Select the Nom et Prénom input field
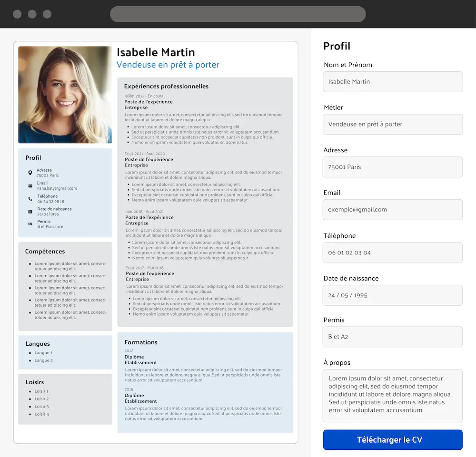Screen dimensions: 476x457 393,81
